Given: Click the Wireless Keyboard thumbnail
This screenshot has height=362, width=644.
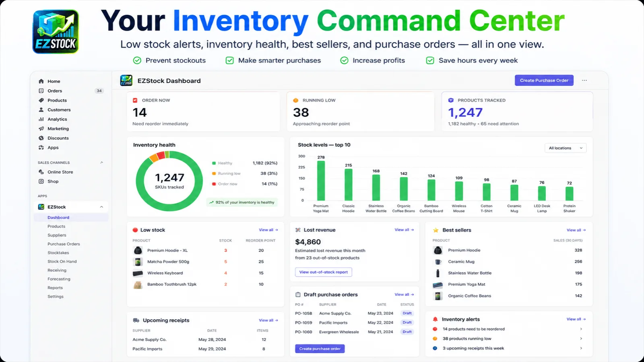Looking at the screenshot, I should coord(138,273).
